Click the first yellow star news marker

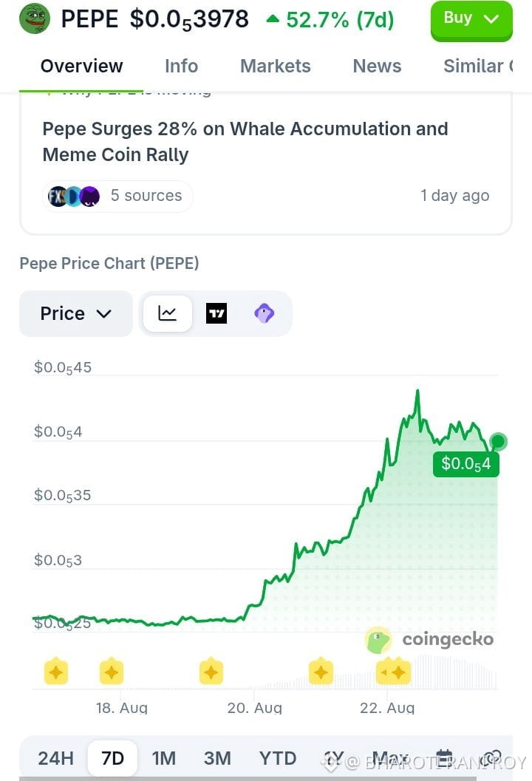click(x=56, y=672)
